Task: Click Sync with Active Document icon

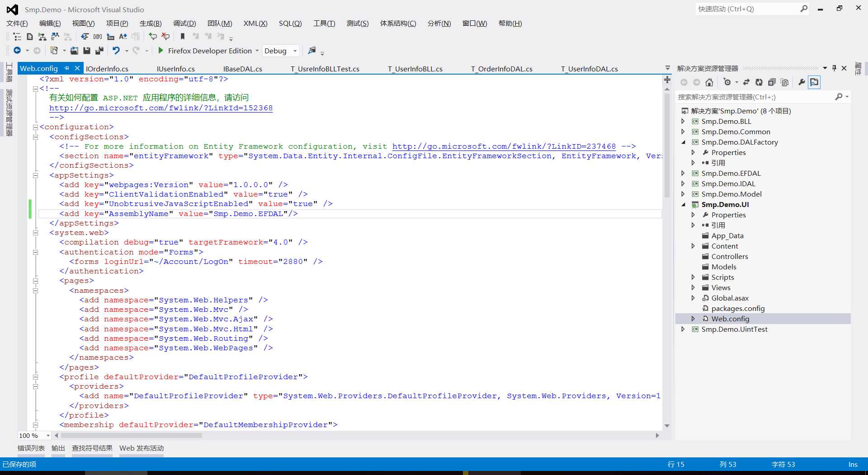Action: pos(746,82)
